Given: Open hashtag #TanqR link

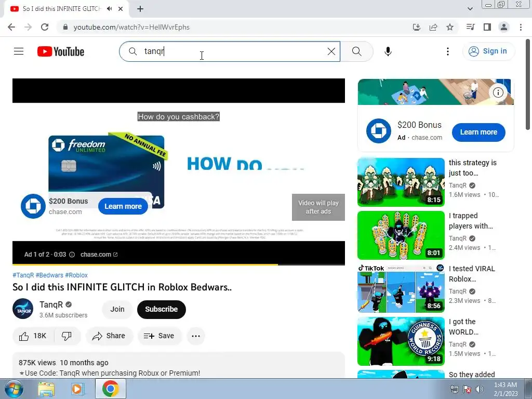Looking at the screenshot, I should click(23, 275).
